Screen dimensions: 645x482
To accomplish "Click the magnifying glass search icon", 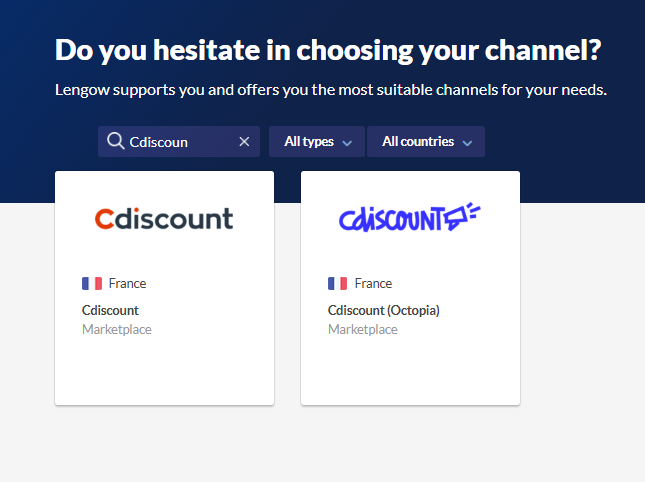I will pyautogui.click(x=116, y=141).
